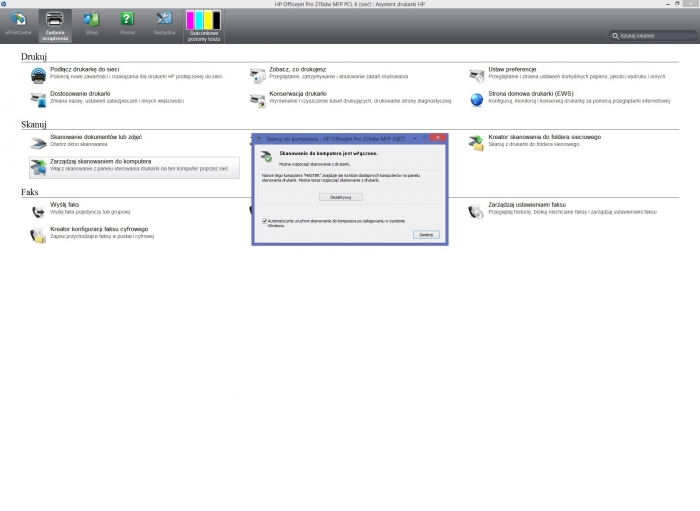Open the Sklep shopping bag icon
This screenshot has width=700, height=511.
tap(92, 19)
